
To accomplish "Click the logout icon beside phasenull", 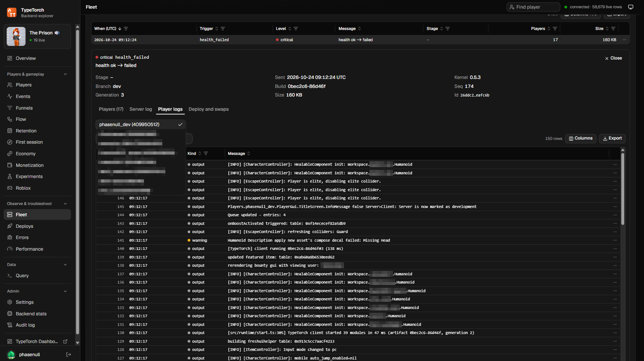I will 68,355.
